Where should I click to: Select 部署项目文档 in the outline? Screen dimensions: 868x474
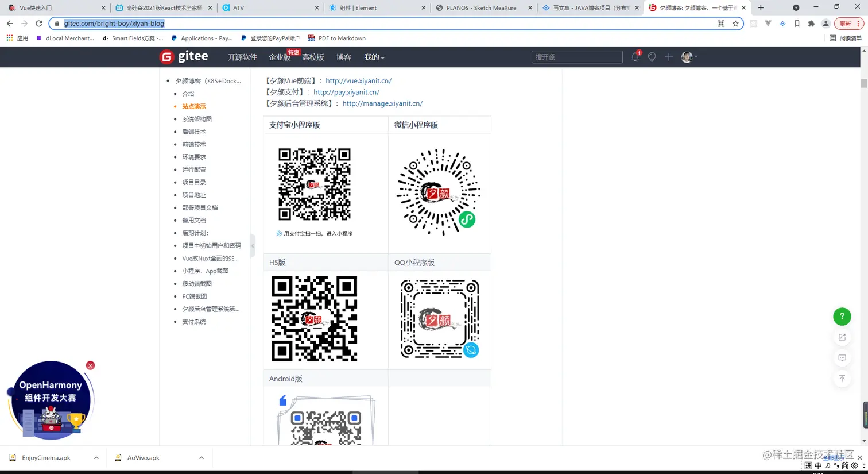(200, 207)
